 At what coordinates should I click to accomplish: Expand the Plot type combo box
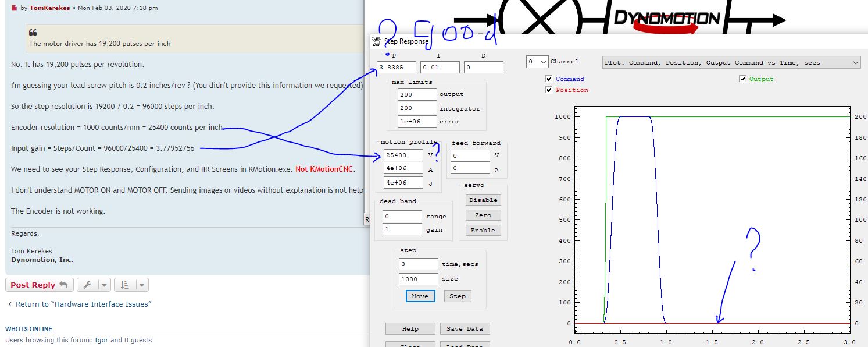pos(731,62)
